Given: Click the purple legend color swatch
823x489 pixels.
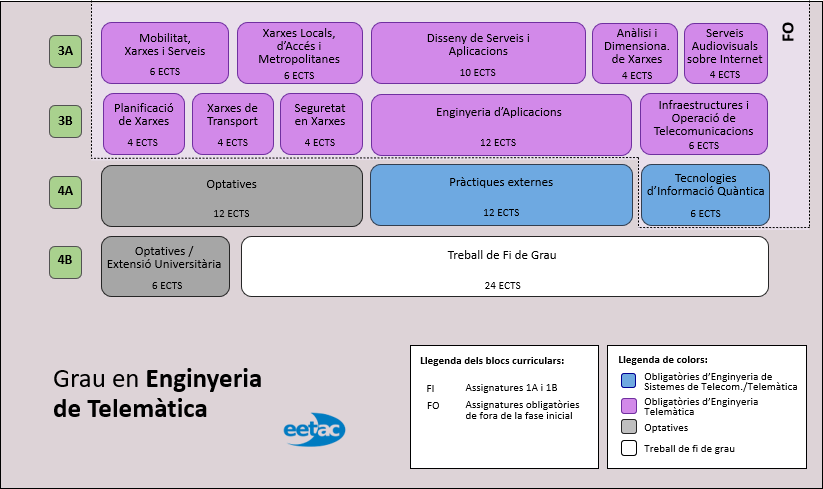Looking at the screenshot, I should (x=627, y=405).
